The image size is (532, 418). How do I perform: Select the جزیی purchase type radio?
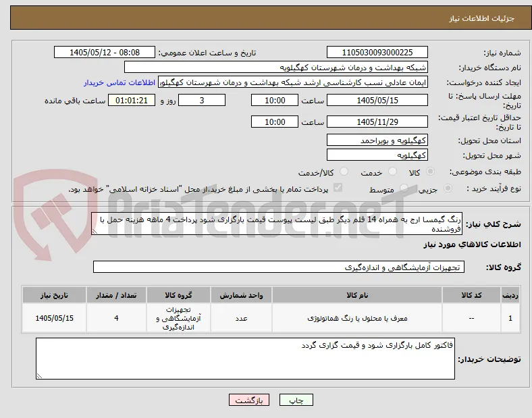pyautogui.click(x=448, y=188)
